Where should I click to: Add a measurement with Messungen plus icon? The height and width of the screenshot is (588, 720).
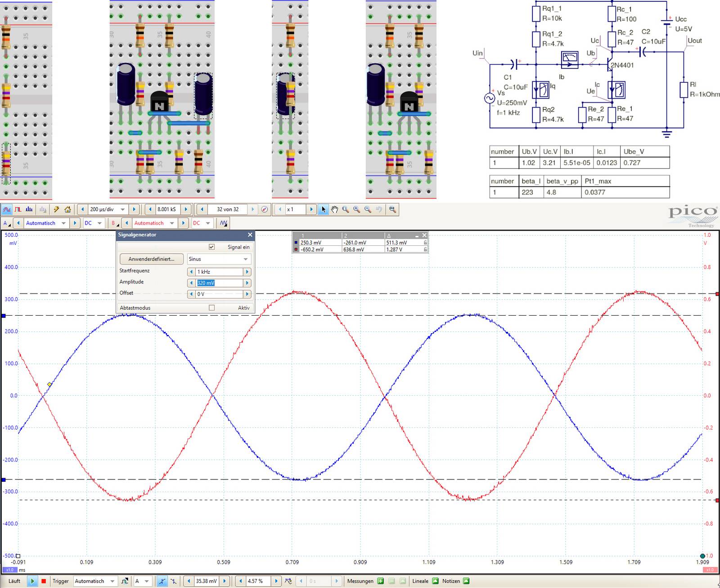(381, 581)
